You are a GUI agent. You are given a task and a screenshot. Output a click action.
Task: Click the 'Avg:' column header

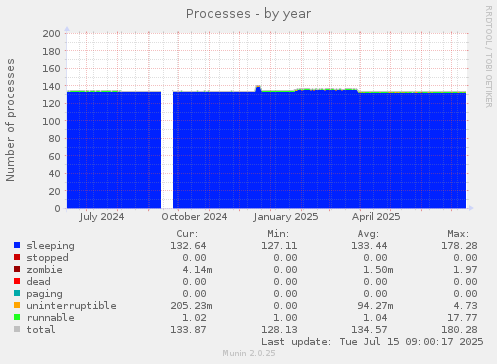368,234
